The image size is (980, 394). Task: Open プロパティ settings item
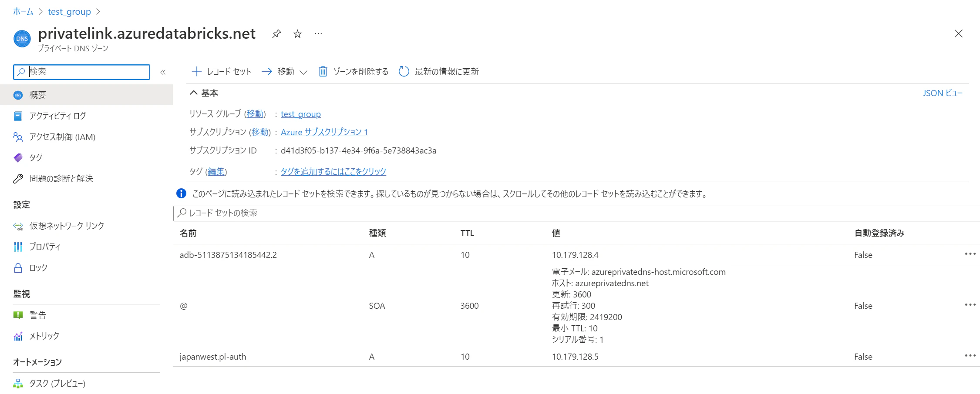87,247
